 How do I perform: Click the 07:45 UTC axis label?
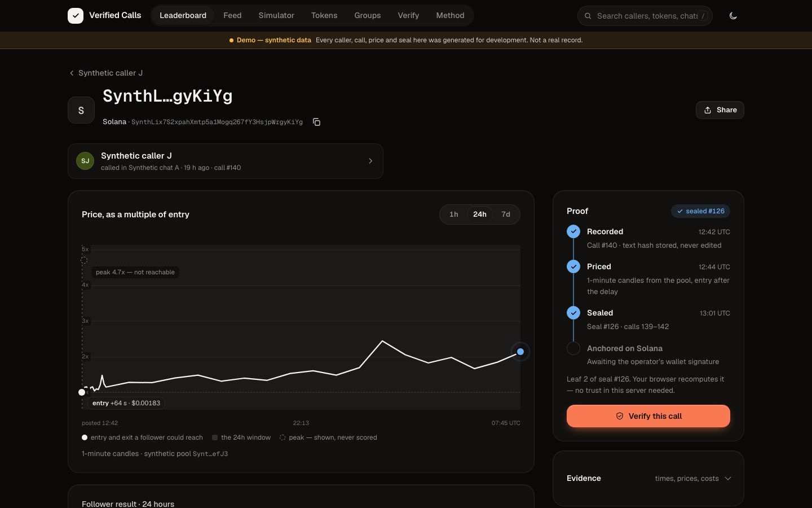point(506,423)
